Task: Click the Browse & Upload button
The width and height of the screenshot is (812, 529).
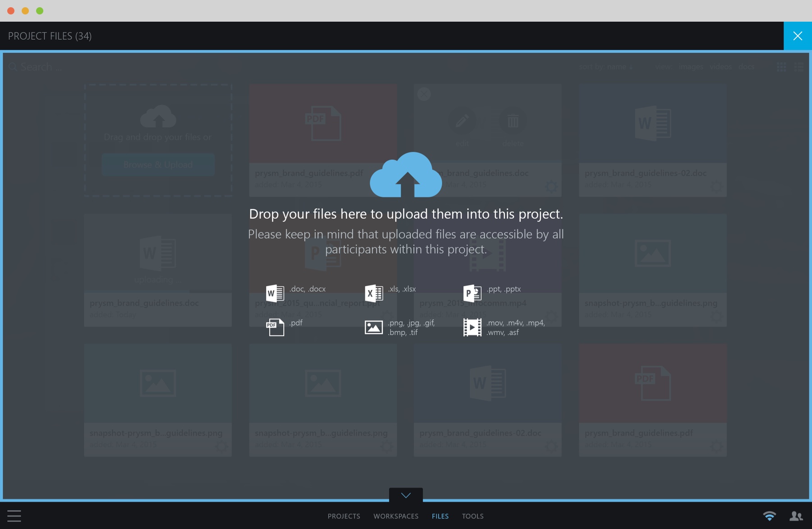Action: (157, 164)
